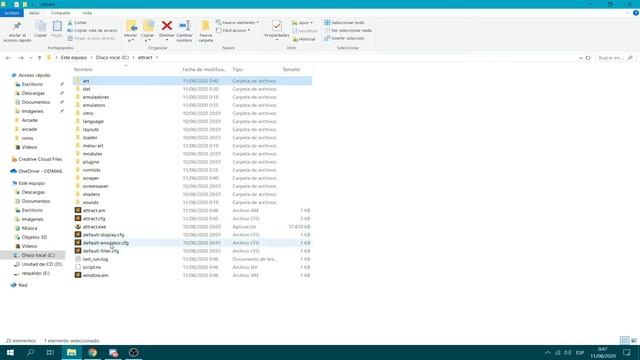Open Escritorio under Acceso rápido

coord(32,84)
